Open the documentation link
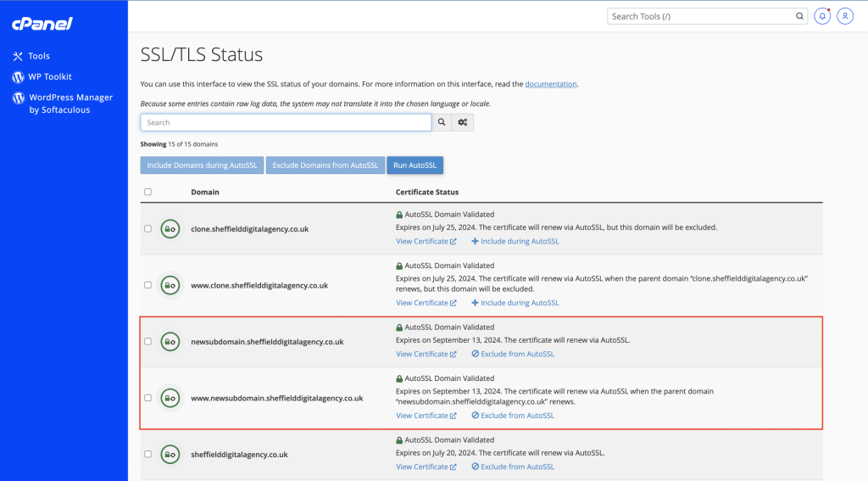 point(550,84)
